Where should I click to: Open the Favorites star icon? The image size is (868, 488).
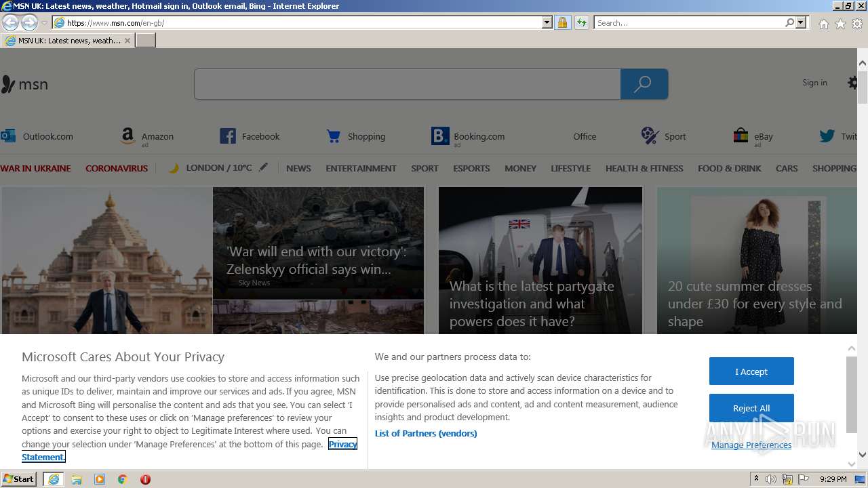coord(840,24)
